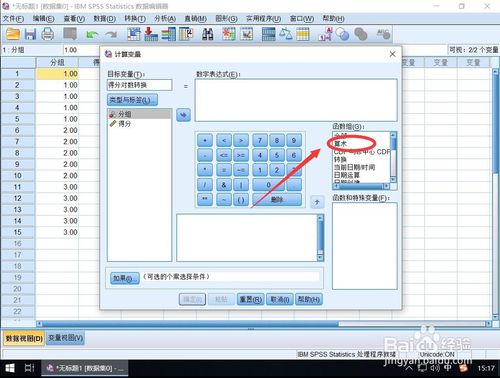Screen dimensions: 500x378
Task: Click the blue arrow move-variable button
Action: (x=183, y=115)
